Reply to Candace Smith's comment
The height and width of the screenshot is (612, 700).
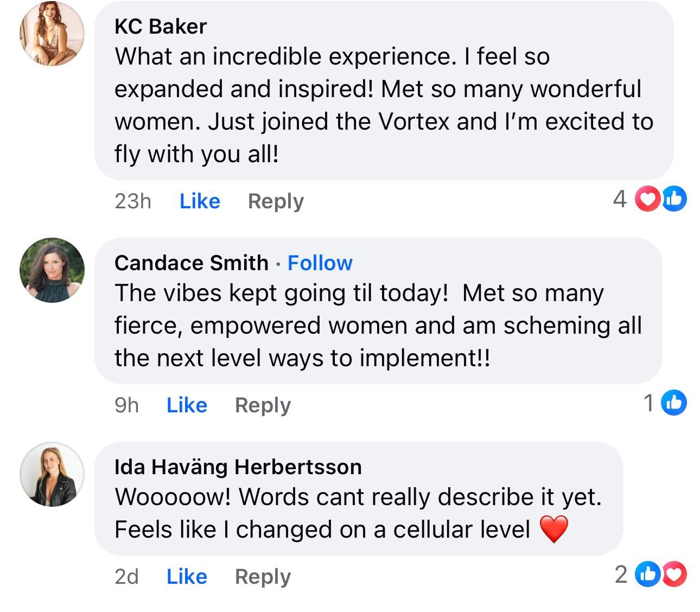pos(263,405)
